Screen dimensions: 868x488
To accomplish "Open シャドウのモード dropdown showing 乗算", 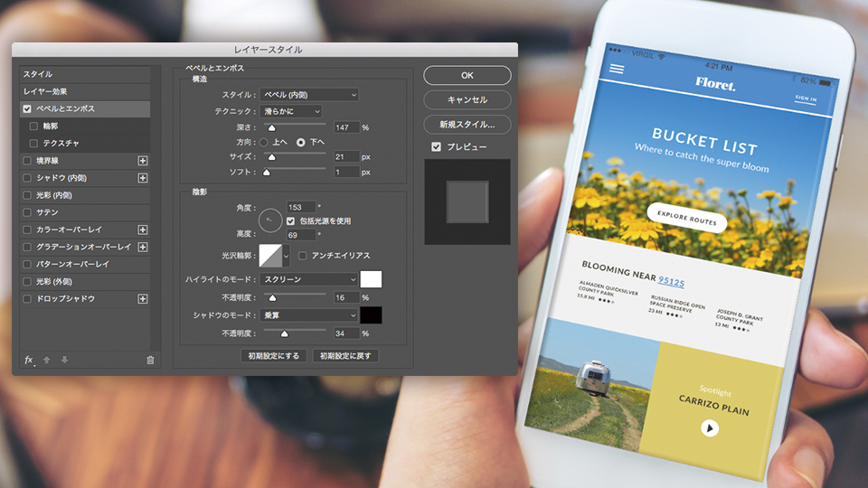I will point(309,315).
